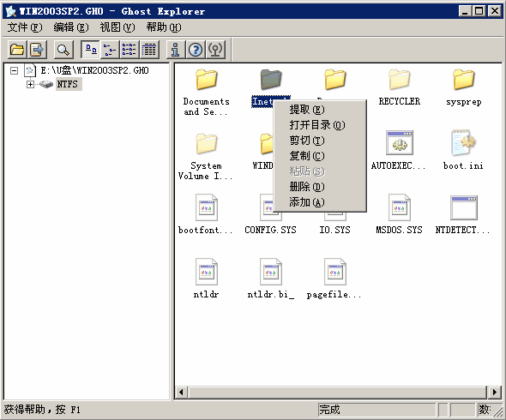Open the 编辑(E) menu
Screen dimensions: 506x420
(71, 27)
